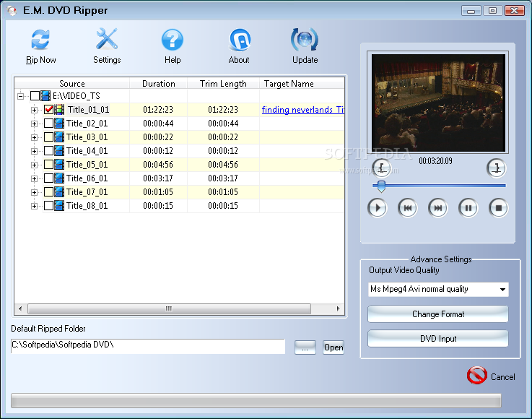This screenshot has height=419, width=532.
Task: Check the Title_05_01 checkbox
Action: [x=49, y=165]
